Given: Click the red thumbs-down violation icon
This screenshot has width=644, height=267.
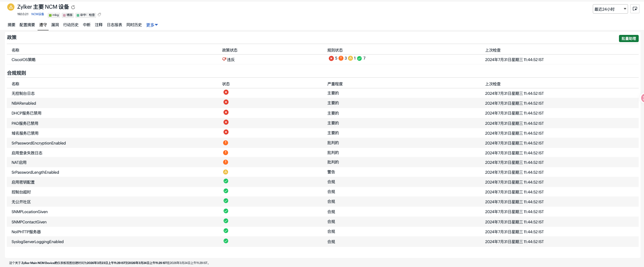Looking at the screenshot, I should 224,59.
